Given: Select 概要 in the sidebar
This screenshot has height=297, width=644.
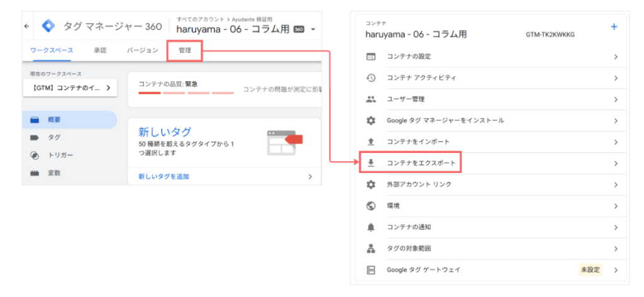Looking at the screenshot, I should 69,120.
